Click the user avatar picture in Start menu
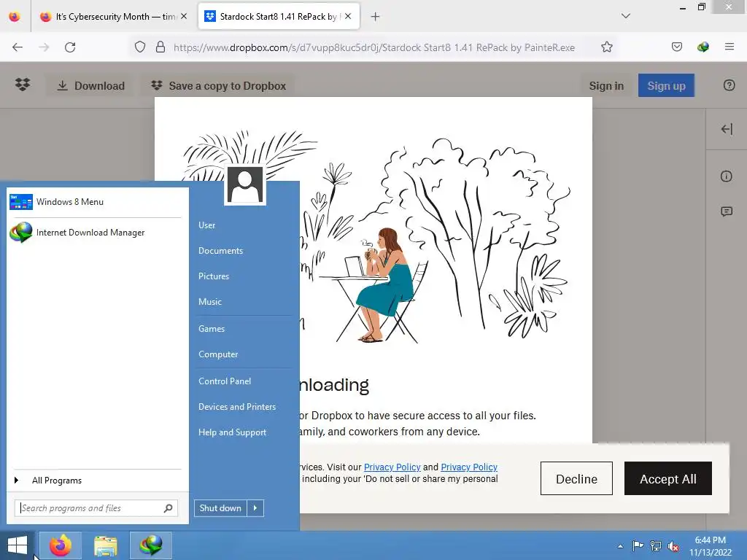Image resolution: width=747 pixels, height=560 pixels. [245, 184]
